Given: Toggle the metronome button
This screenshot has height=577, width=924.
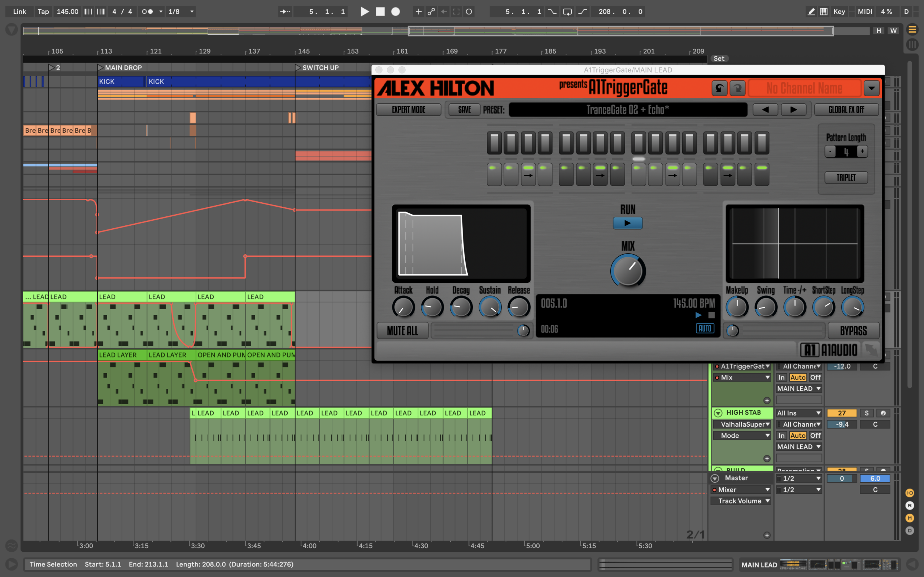Looking at the screenshot, I should click(x=147, y=12).
